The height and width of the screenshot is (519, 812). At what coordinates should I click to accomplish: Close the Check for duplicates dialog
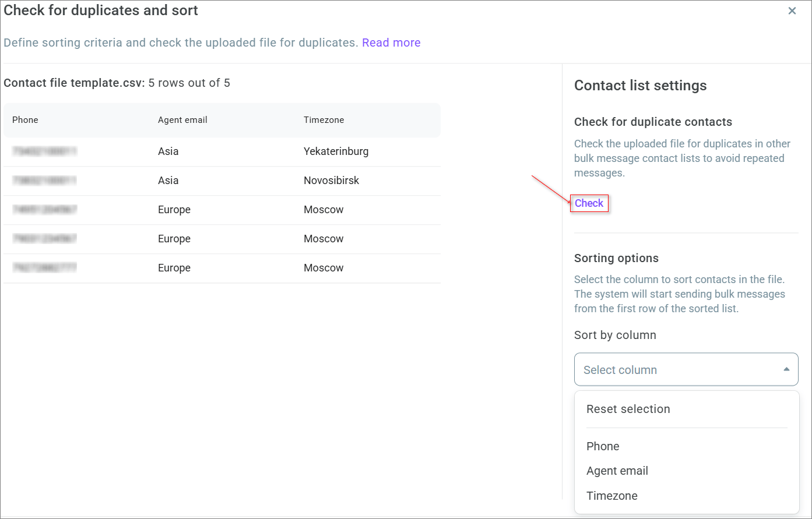click(792, 11)
